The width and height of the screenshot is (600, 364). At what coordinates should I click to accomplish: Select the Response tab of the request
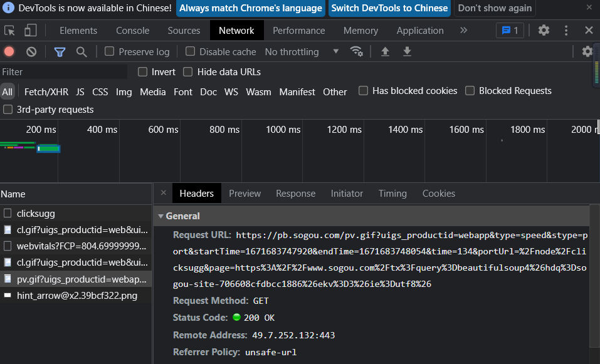[296, 194]
